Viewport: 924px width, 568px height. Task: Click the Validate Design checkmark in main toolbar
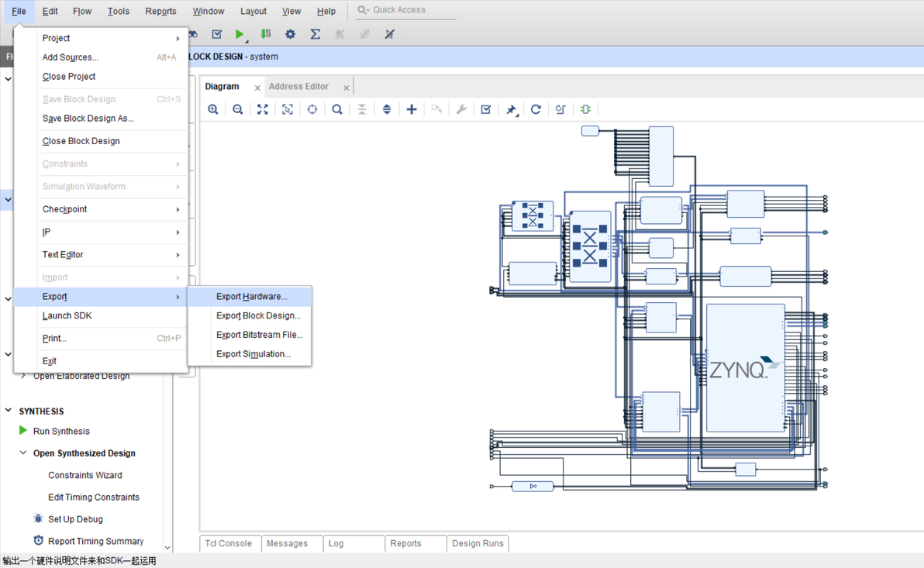tap(217, 34)
